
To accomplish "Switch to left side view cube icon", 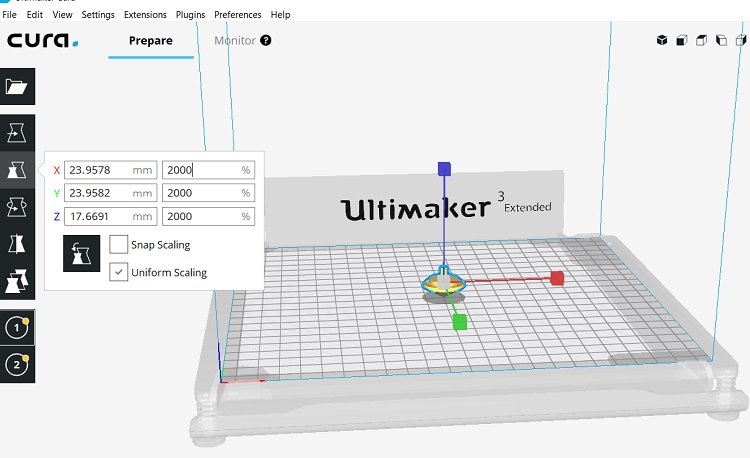I will coord(721,40).
